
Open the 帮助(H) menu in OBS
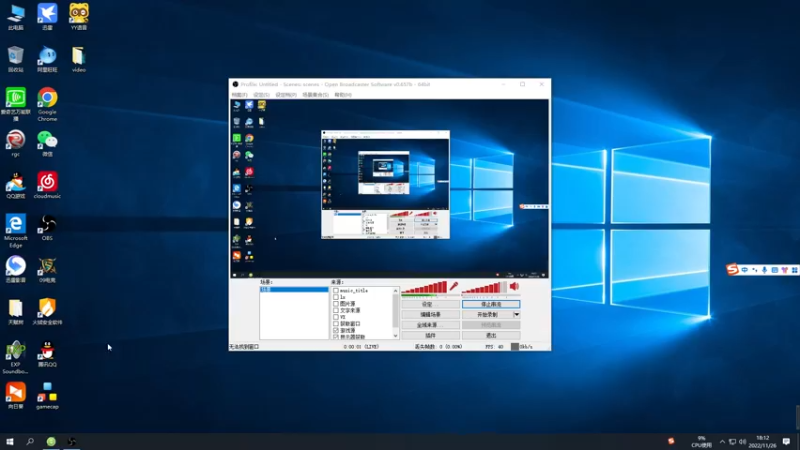coord(343,95)
